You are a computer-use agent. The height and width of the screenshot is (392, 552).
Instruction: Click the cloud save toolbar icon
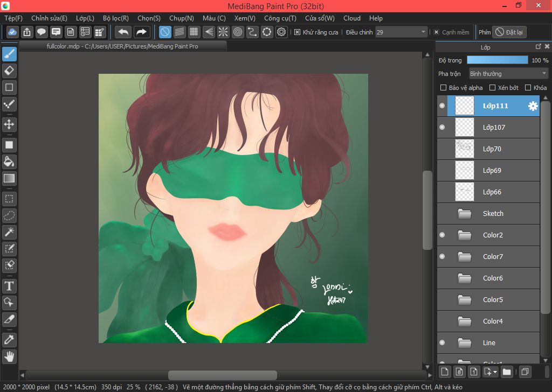point(12,32)
